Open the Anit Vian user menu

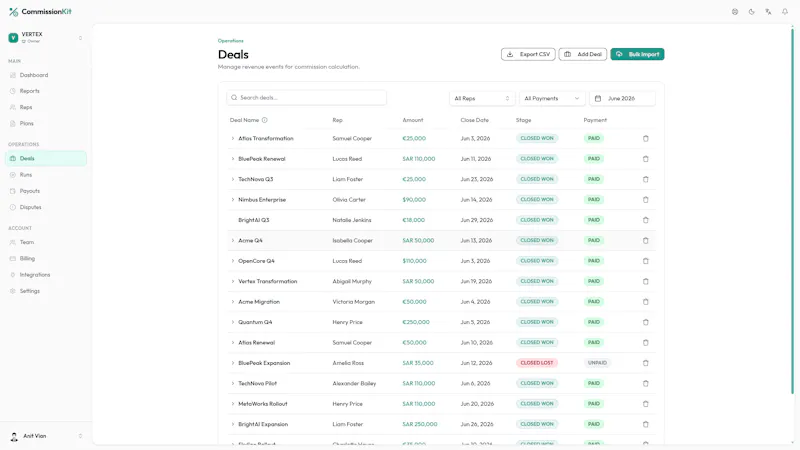(x=45, y=436)
